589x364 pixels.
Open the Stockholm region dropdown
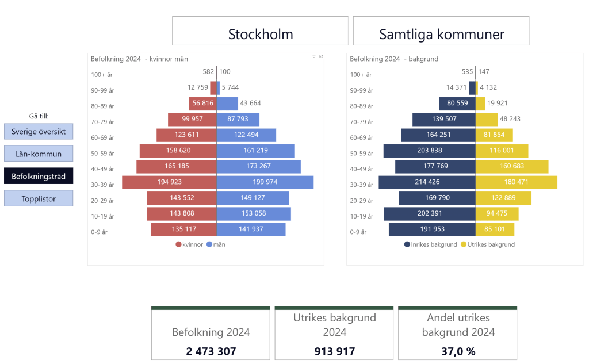260,31
